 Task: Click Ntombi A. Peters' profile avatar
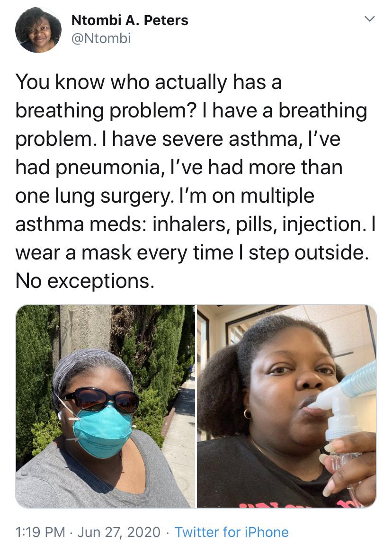38,30
